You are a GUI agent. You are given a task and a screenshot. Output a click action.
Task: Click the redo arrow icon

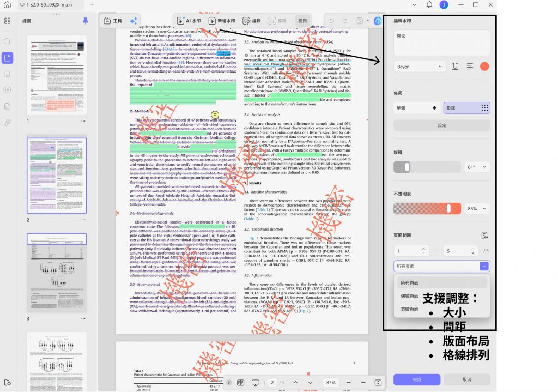coord(345,21)
